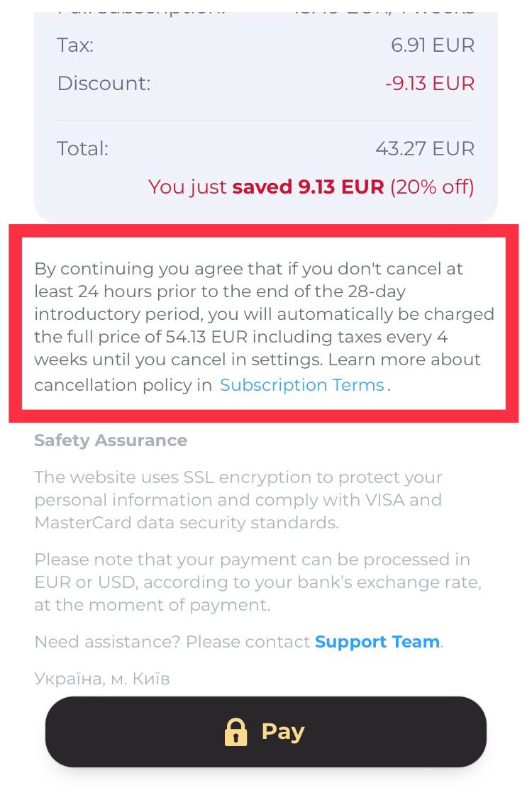532x800 pixels.
Task: Click the saved 9.13 EUR highlight text
Action: [308, 187]
